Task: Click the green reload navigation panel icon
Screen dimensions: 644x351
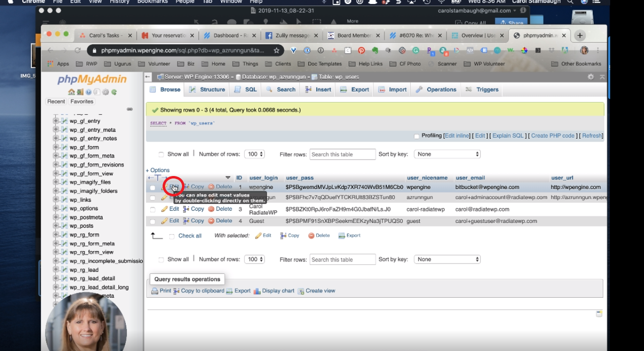Action: 114,92
